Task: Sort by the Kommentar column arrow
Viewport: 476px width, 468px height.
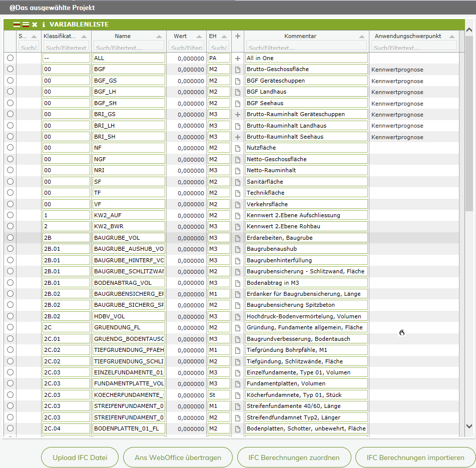Action: [x=362, y=37]
